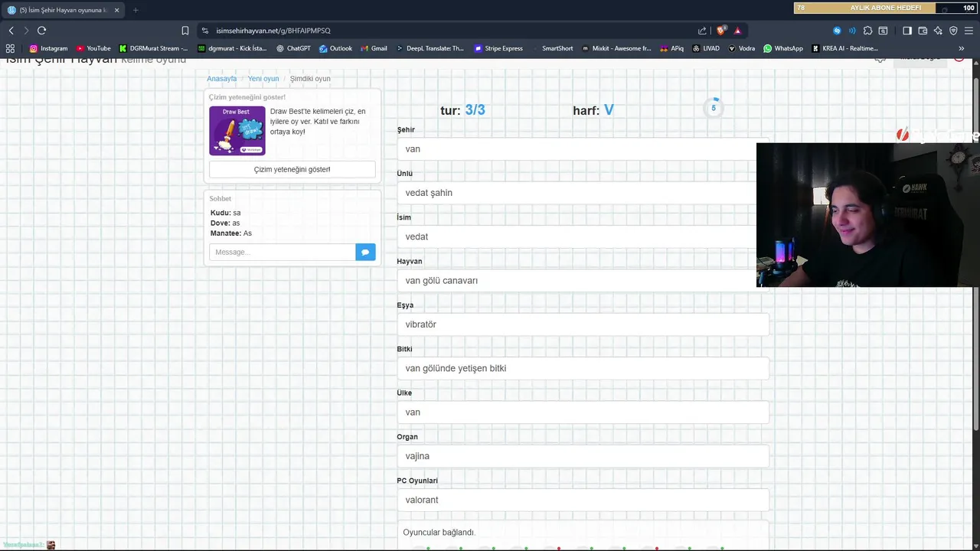This screenshot has height=551, width=980.
Task: Open the Outlook bookmark
Action: pos(335,48)
